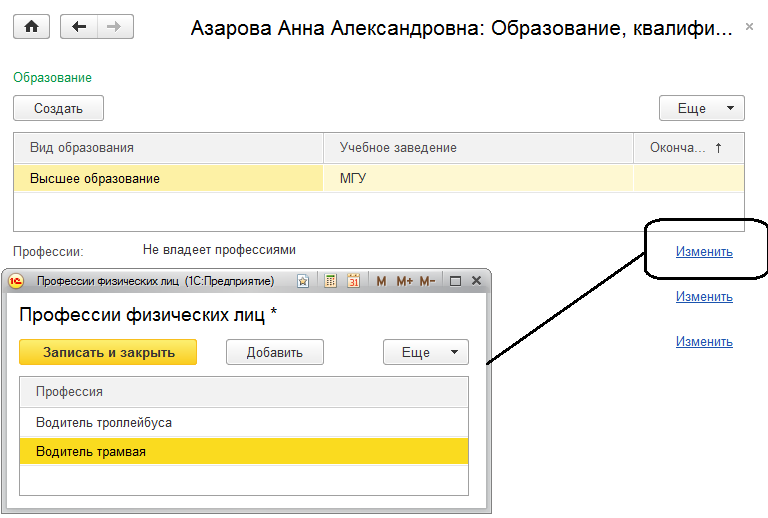This screenshot has width=768, height=518.
Task: Go forward with the right arrow
Action: click(x=115, y=27)
